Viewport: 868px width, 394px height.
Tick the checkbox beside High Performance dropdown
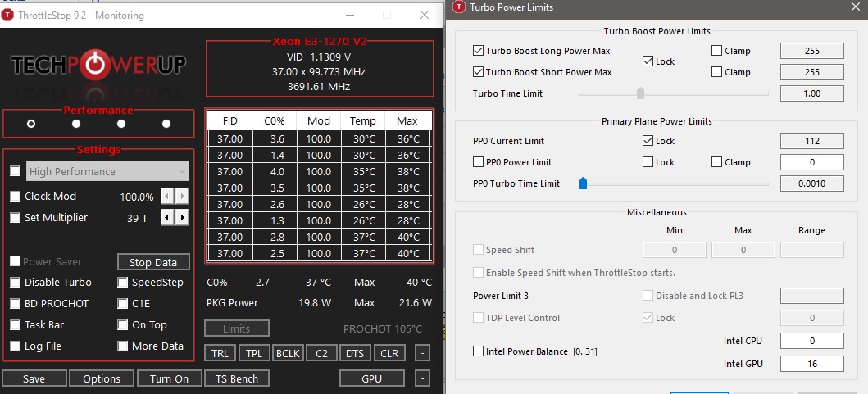16,171
